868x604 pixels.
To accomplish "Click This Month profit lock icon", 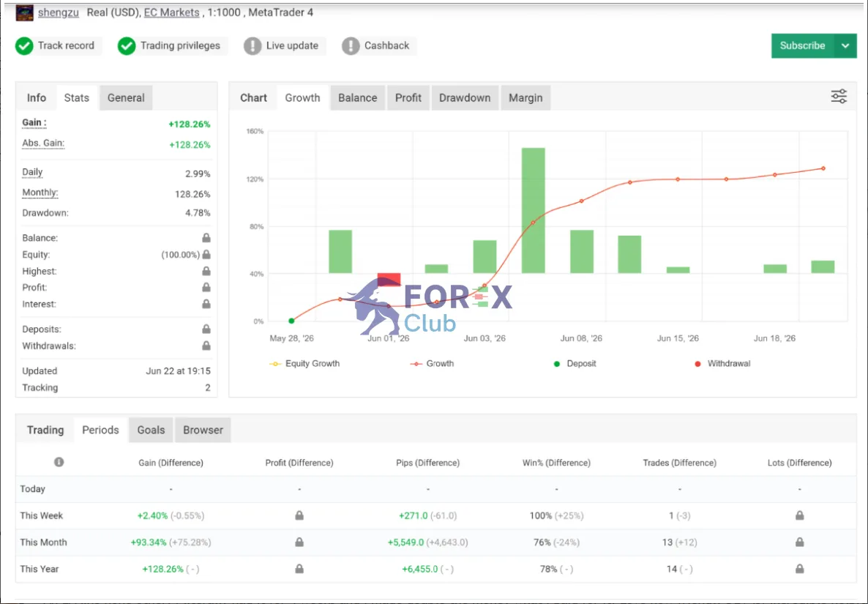I will tap(299, 542).
